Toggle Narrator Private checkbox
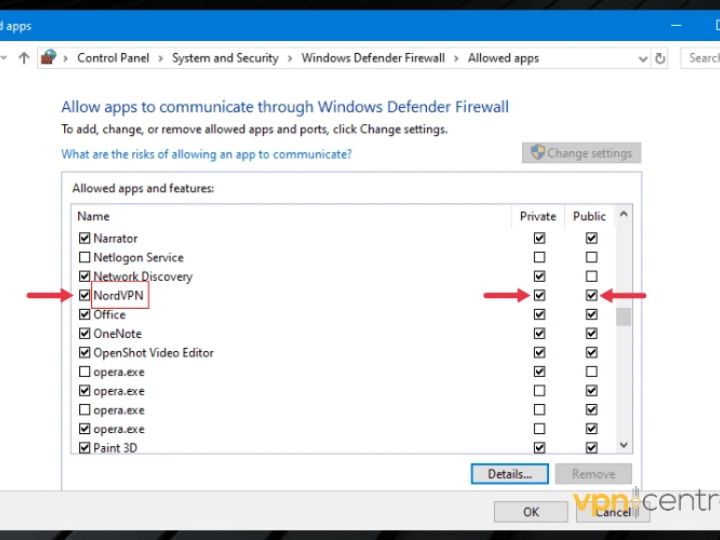720x540 pixels. 540,238
